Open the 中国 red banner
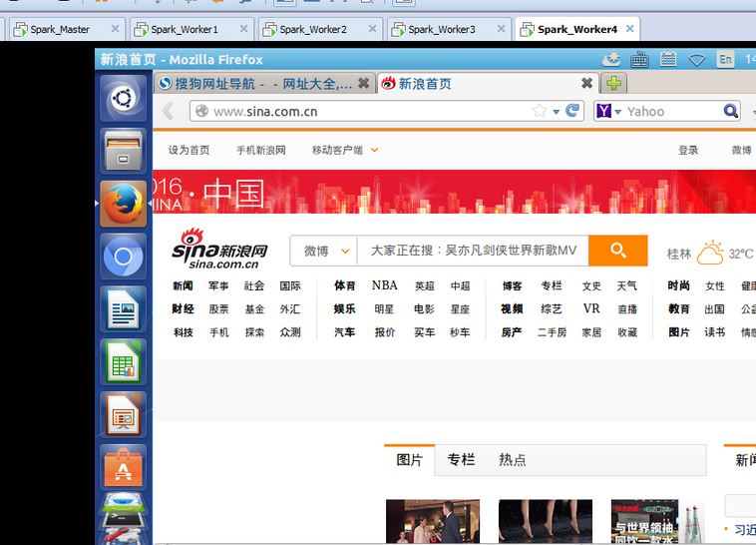 [454, 192]
